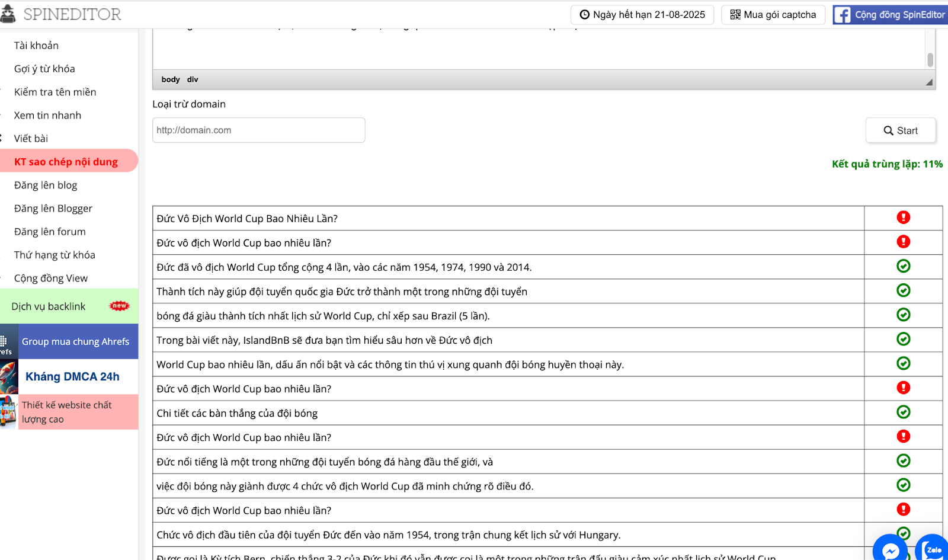Click the 'div' element path tag
The height and width of the screenshot is (560, 948).
pyautogui.click(x=193, y=79)
